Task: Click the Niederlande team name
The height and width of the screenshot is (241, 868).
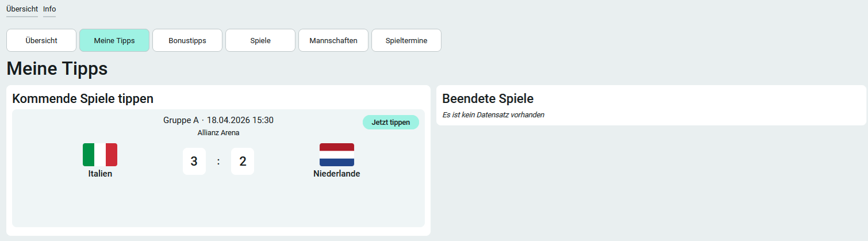Action: (337, 174)
